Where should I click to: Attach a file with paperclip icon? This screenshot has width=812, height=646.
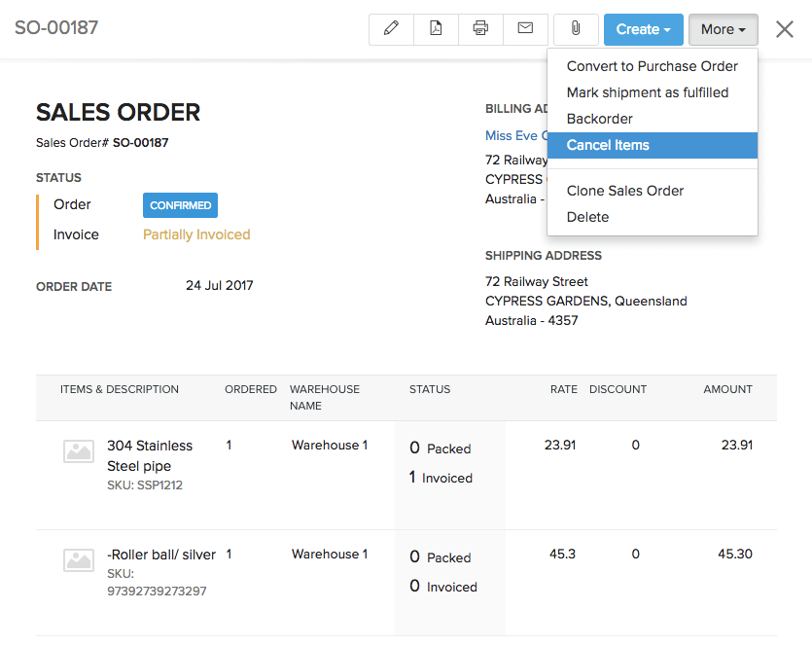coord(576,29)
